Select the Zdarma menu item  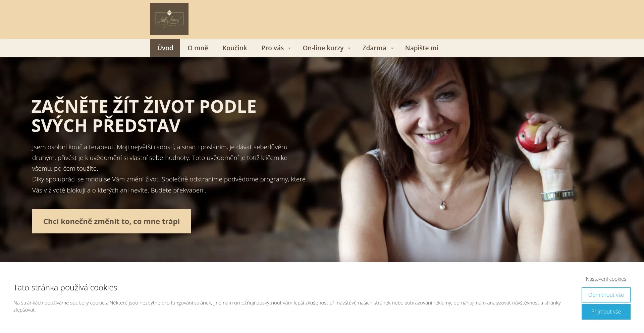[374, 48]
